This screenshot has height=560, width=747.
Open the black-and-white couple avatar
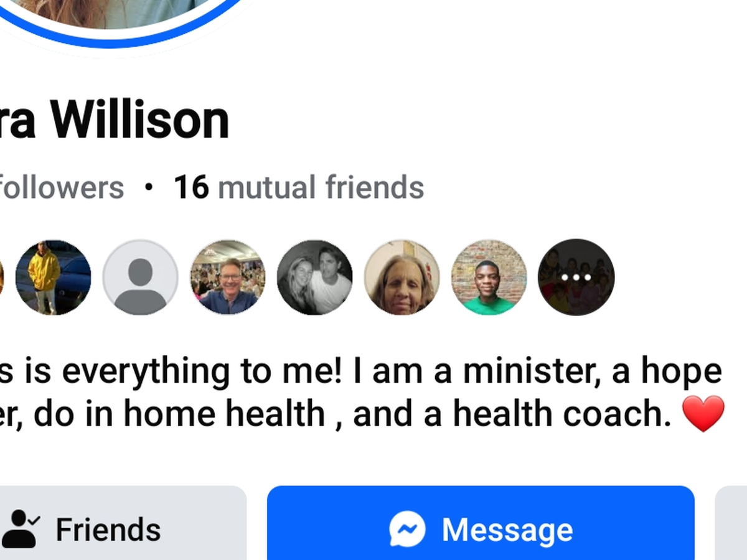click(x=314, y=277)
